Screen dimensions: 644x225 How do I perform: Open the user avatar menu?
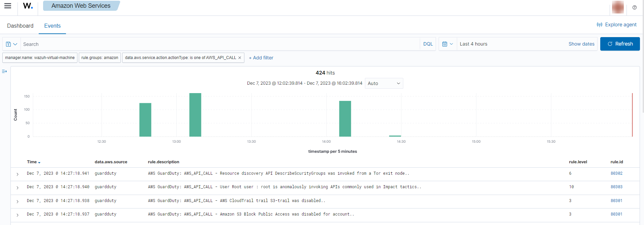pyautogui.click(x=617, y=7)
